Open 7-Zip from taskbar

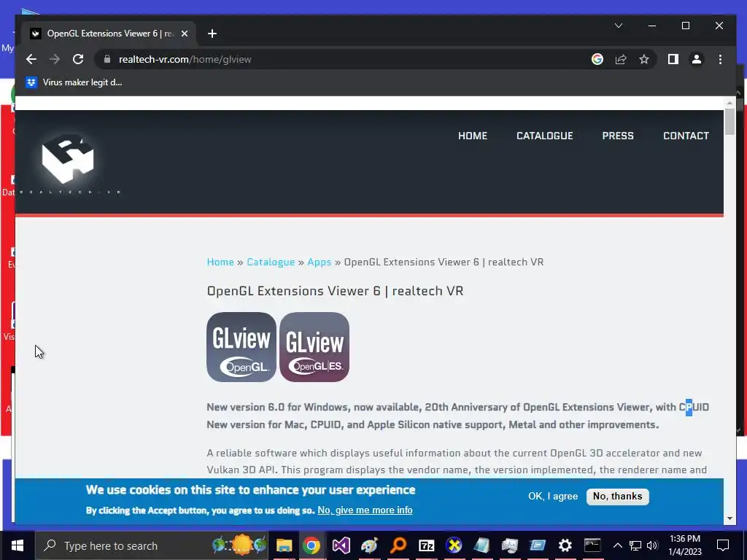pos(426,545)
